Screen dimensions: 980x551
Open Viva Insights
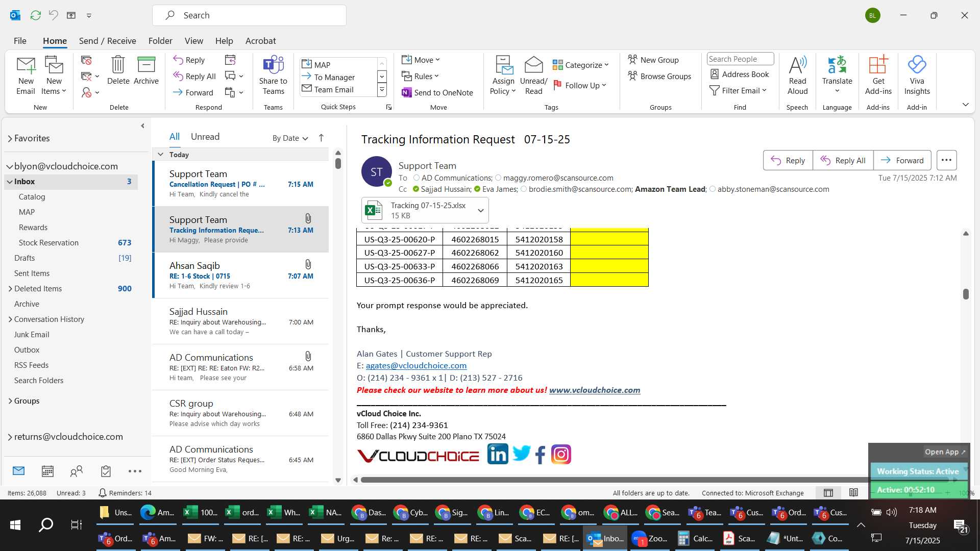[917, 76]
